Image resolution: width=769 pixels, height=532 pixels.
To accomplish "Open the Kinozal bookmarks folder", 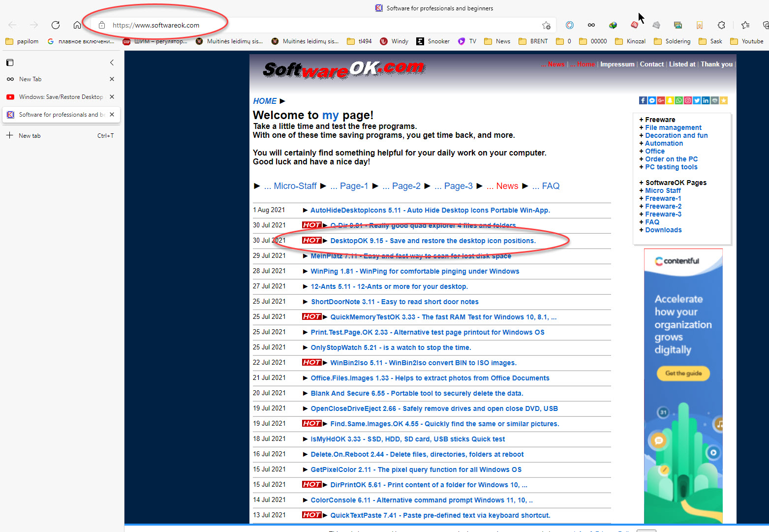I will (x=630, y=41).
